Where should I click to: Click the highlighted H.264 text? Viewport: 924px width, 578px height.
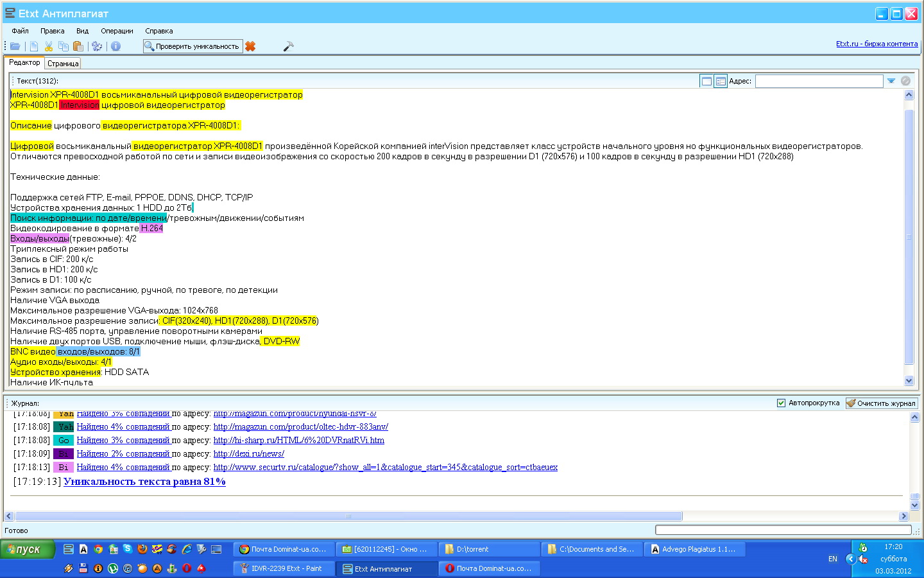[151, 228]
